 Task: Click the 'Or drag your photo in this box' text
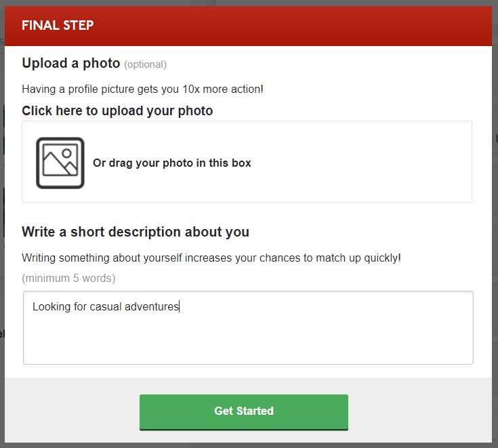(x=171, y=163)
